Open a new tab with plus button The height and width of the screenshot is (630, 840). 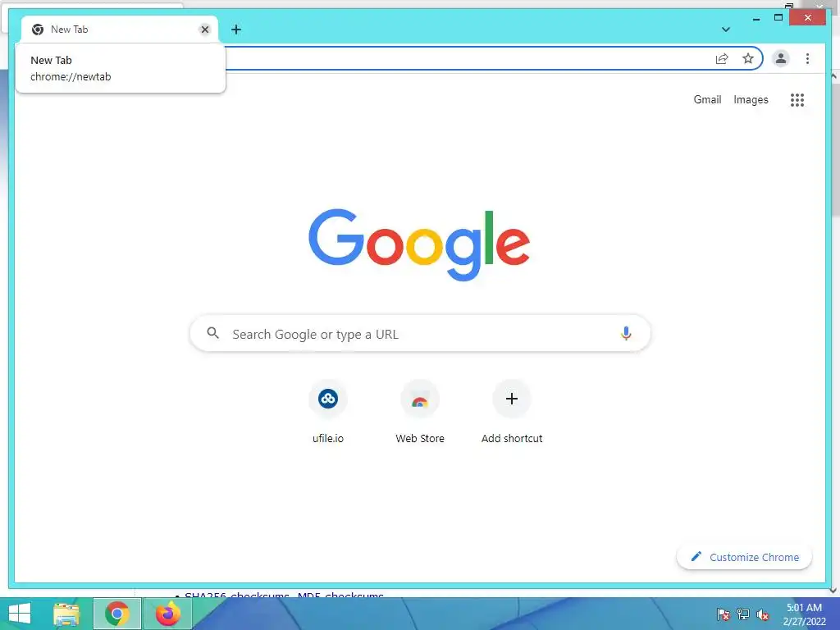tap(236, 30)
